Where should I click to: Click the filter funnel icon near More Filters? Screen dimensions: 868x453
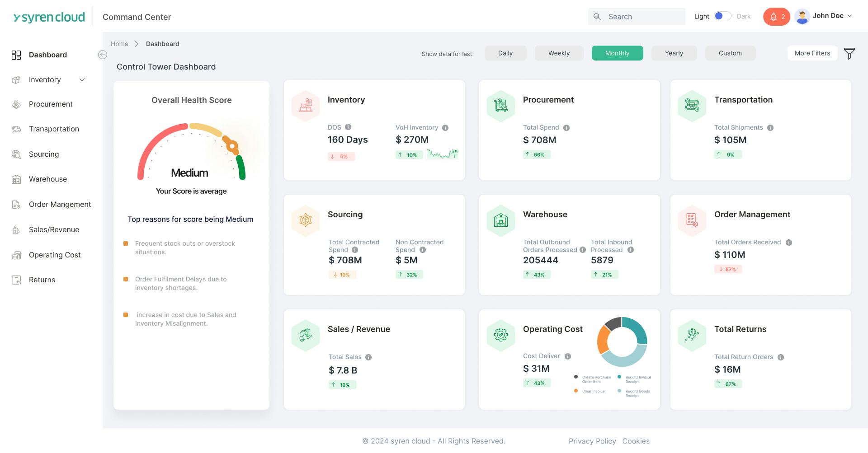850,53
